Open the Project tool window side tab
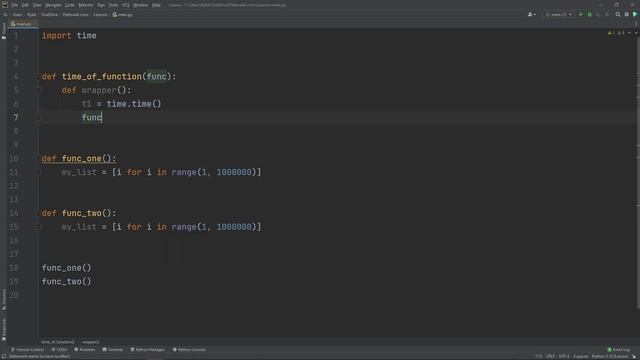 point(4,31)
